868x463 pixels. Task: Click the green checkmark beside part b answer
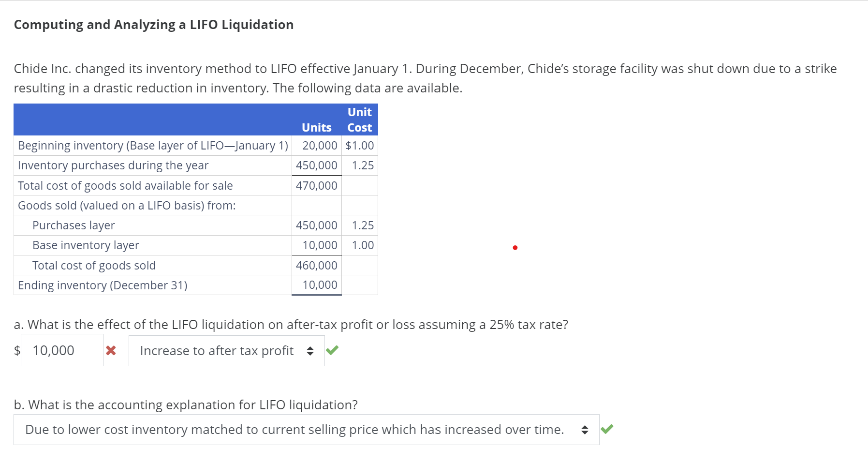pyautogui.click(x=608, y=429)
